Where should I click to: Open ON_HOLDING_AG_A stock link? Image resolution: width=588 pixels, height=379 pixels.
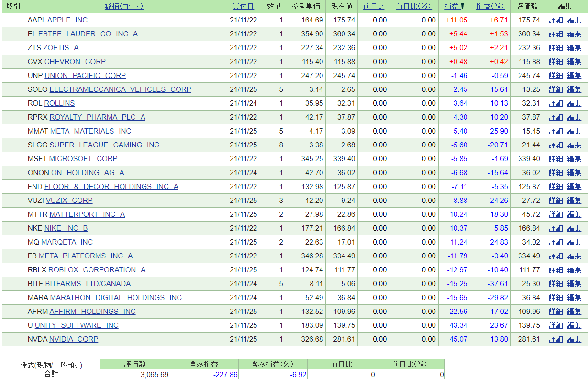tap(88, 173)
